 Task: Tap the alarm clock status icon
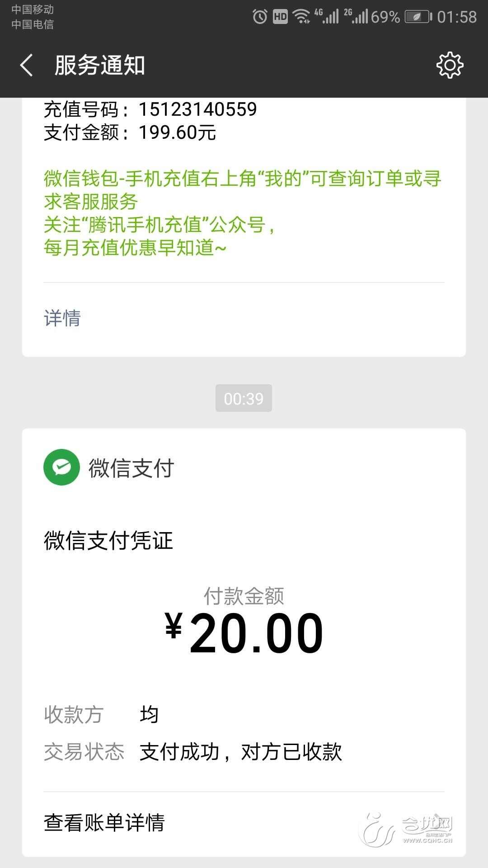[260, 17]
